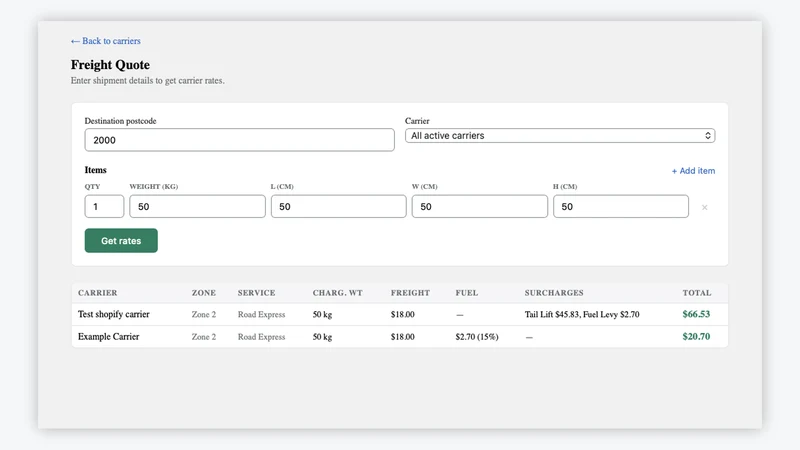
Task: Click the $66.53 total amount
Action: (696, 314)
